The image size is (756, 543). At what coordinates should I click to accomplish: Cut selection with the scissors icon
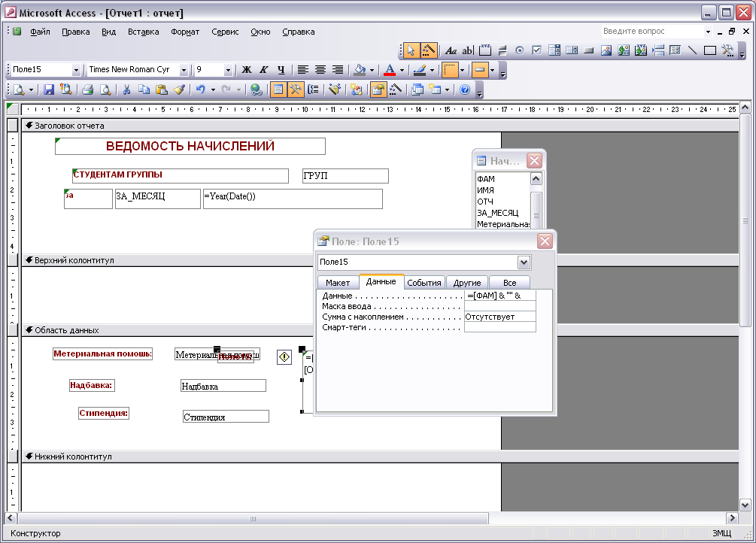(x=127, y=89)
